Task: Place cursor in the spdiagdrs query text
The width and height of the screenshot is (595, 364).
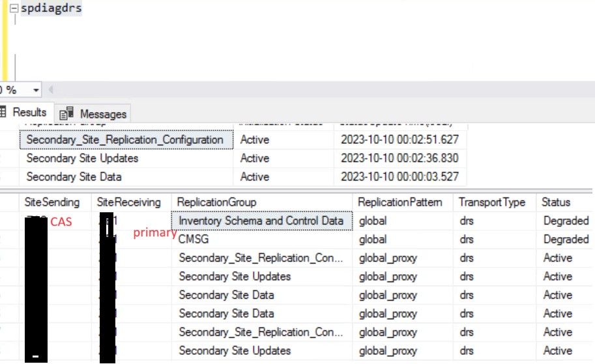Action: [51, 8]
